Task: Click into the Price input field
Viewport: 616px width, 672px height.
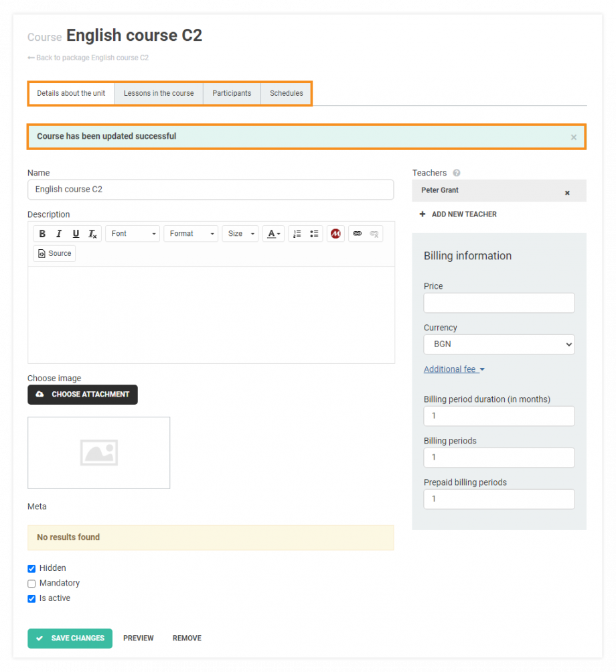Action: 499,303
